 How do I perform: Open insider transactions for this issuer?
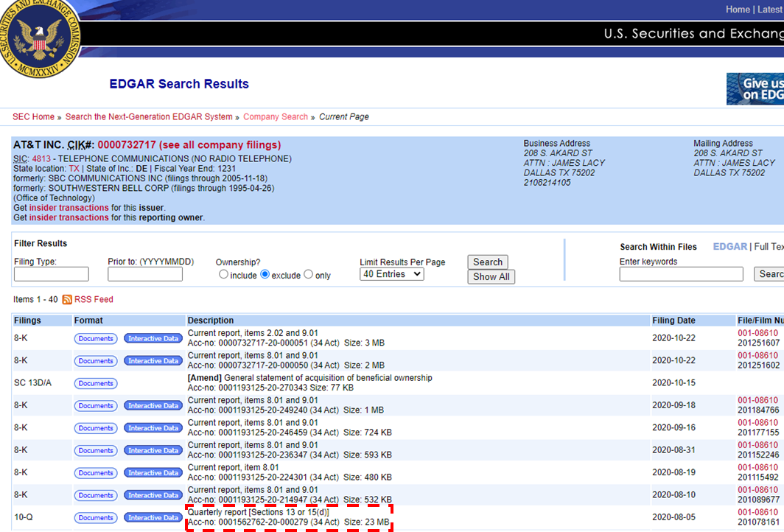(69, 208)
